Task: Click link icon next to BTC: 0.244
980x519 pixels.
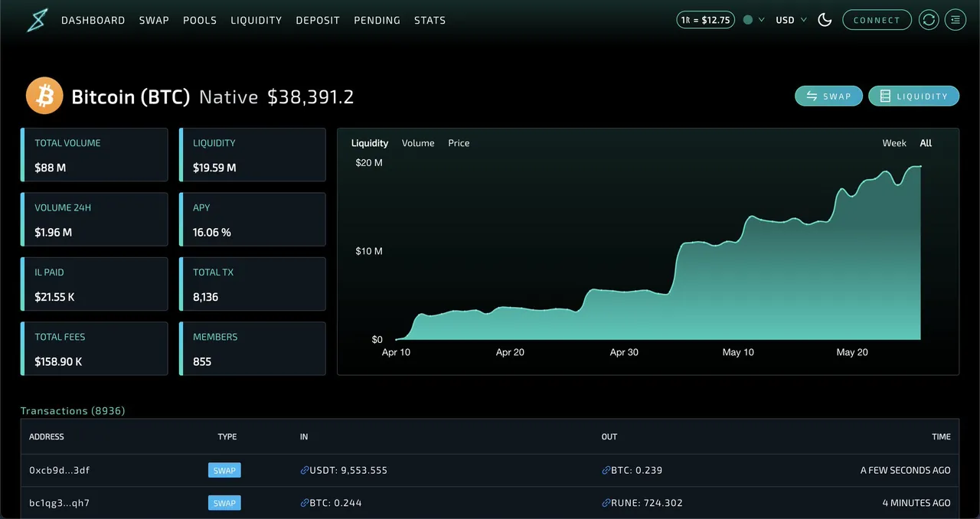Action: pyautogui.click(x=304, y=503)
